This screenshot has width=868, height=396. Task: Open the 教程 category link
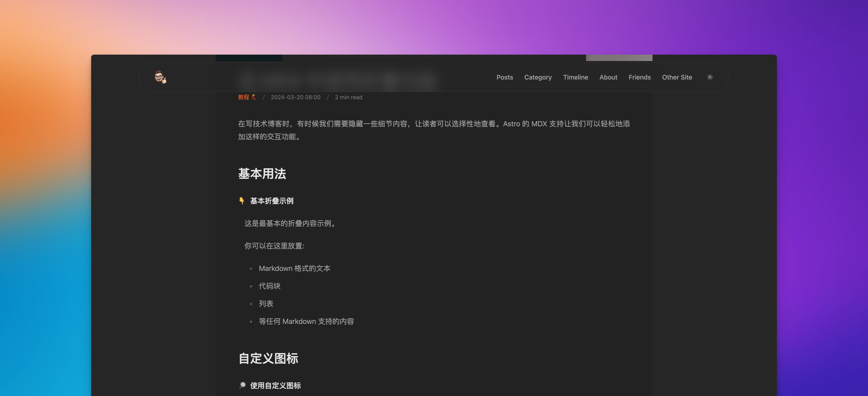[247, 97]
